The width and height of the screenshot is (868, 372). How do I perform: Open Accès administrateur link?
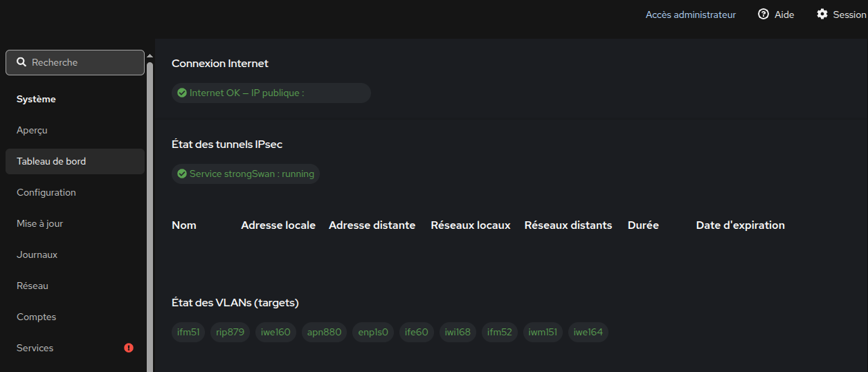pyautogui.click(x=691, y=15)
